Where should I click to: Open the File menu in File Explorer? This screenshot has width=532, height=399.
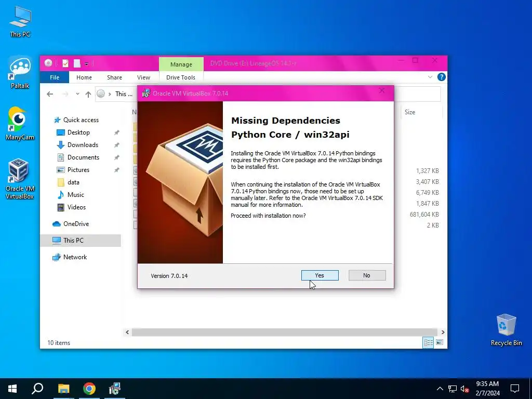[54, 77]
